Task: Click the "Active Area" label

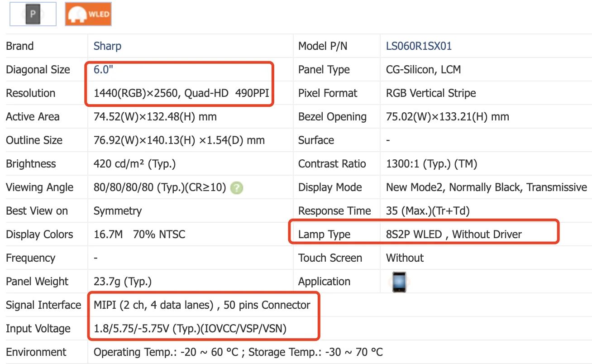Action: tap(33, 117)
